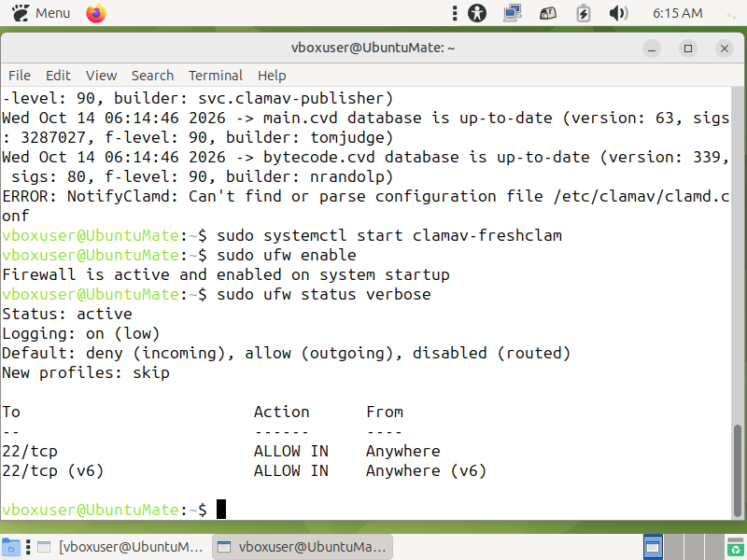Click the Show Desktop folder icon in bottom panel
The height and width of the screenshot is (560, 747).
(x=10, y=547)
